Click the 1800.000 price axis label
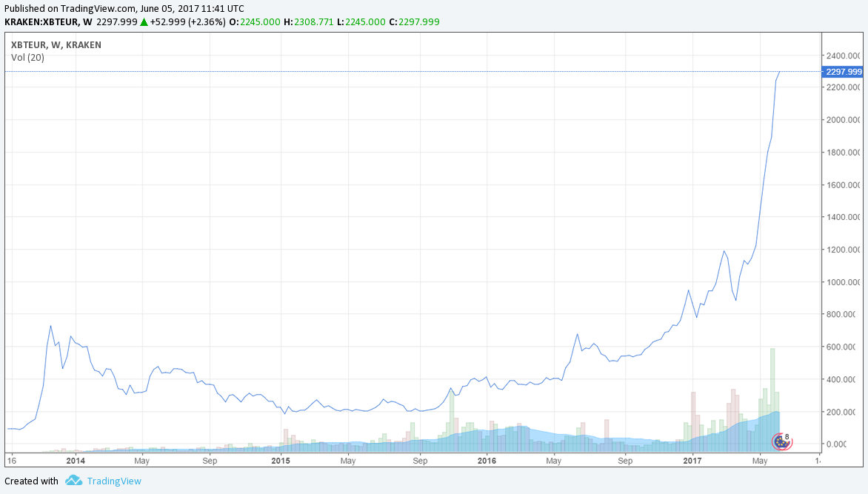This screenshot has width=868, height=494. pos(843,153)
